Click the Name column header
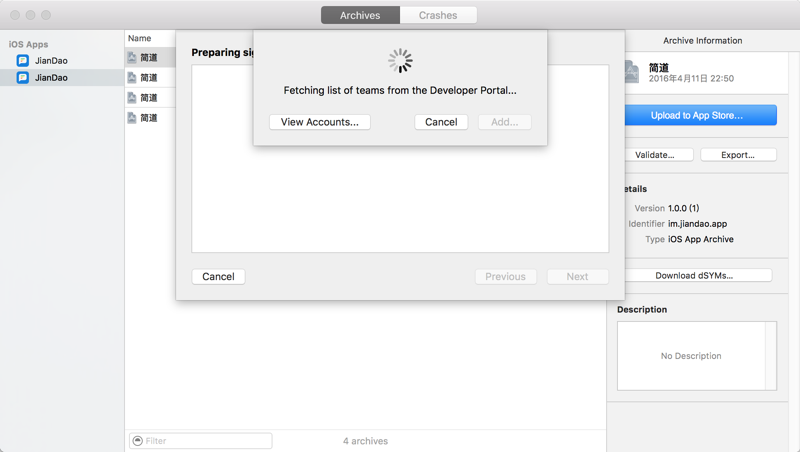Viewport: 800px width, 452px height. [x=139, y=38]
